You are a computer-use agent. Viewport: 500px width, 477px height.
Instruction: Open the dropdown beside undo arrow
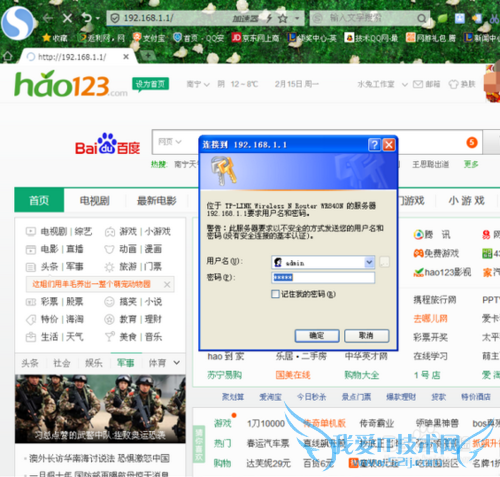click(98, 18)
